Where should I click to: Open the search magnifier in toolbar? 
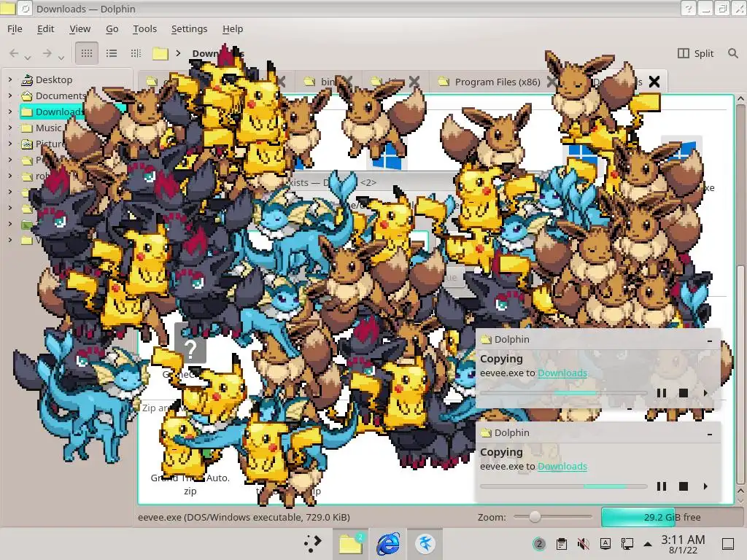point(732,53)
